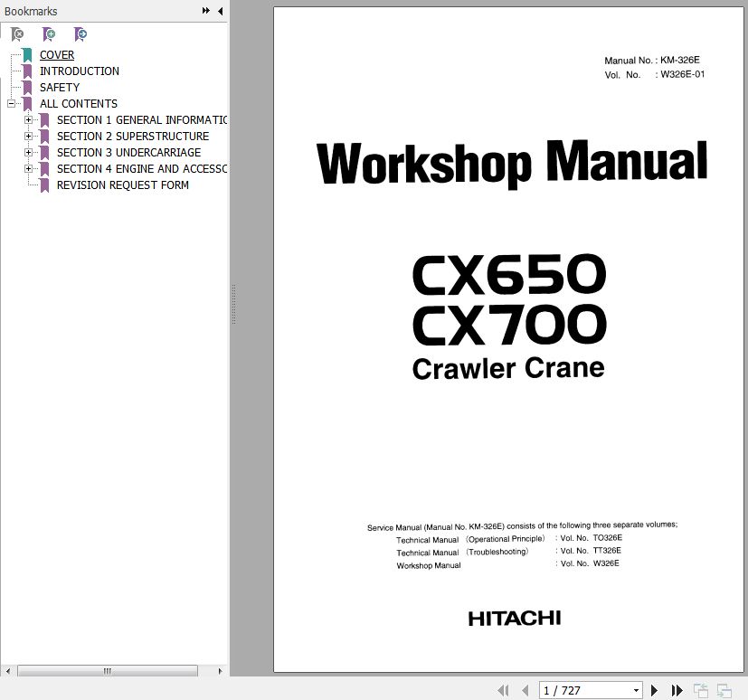
Task: Click the HITACHI logo text
Action: click(515, 619)
